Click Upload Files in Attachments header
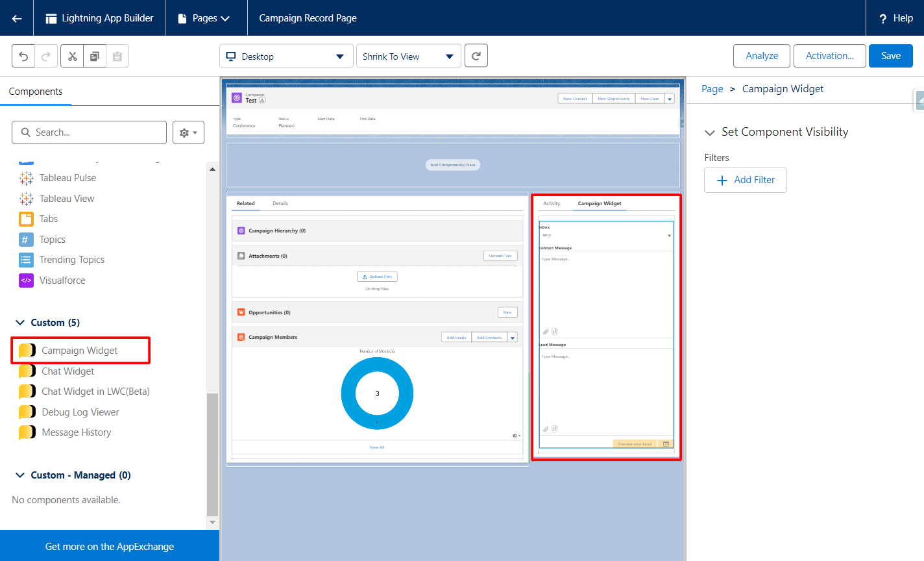The image size is (924, 561). click(x=500, y=256)
